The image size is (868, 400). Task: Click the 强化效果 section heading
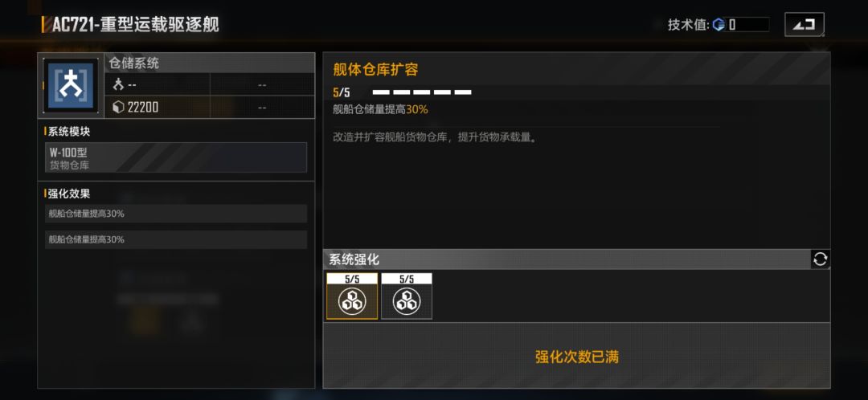69,194
